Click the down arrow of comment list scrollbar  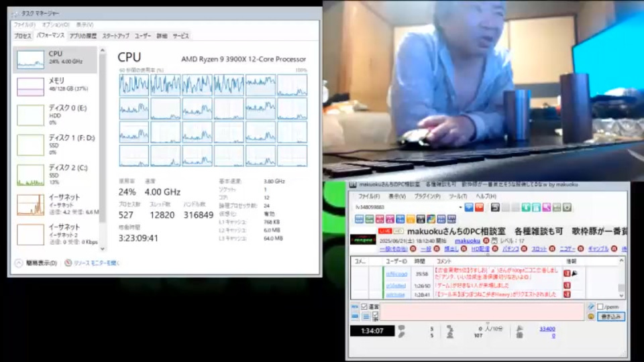click(x=621, y=295)
